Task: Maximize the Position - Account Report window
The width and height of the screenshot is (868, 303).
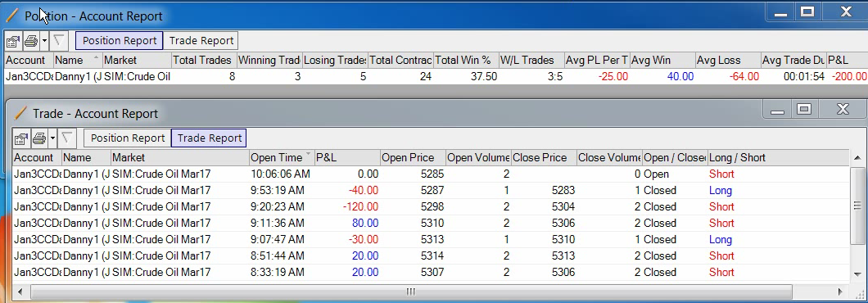Action: coord(807,11)
